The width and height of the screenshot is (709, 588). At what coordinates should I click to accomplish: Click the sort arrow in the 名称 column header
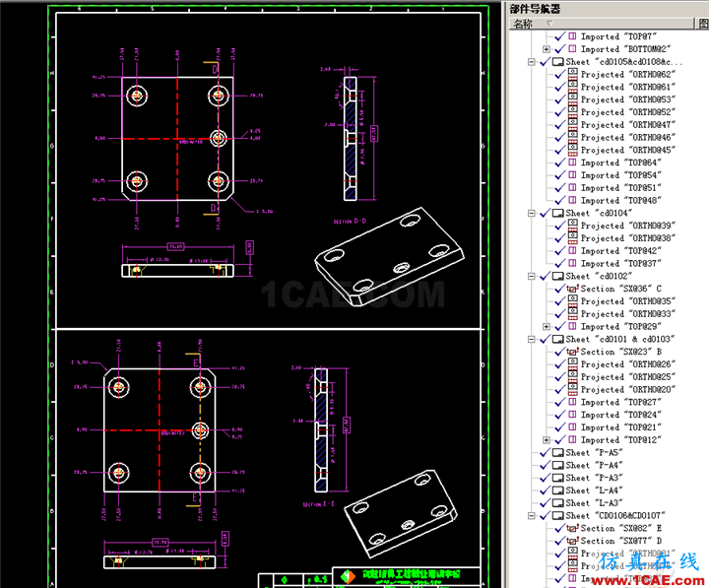click(549, 23)
